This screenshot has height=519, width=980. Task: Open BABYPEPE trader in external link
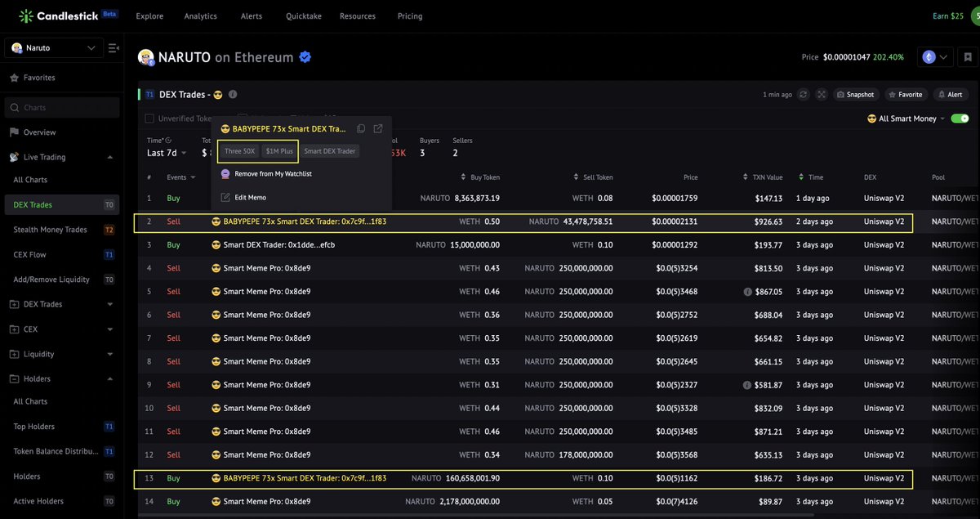(x=378, y=128)
